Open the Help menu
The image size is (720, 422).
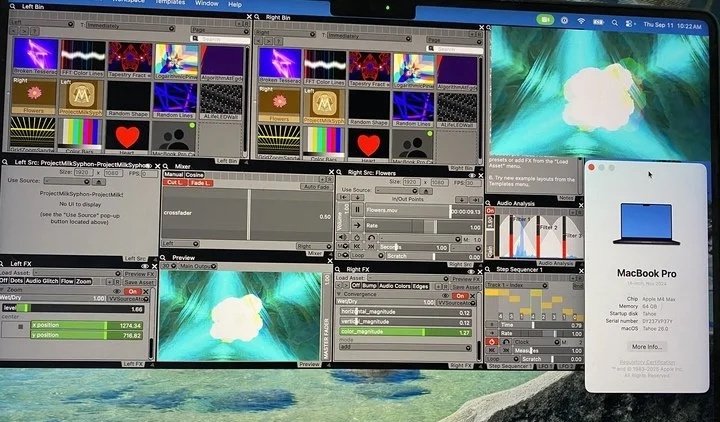[x=235, y=4]
